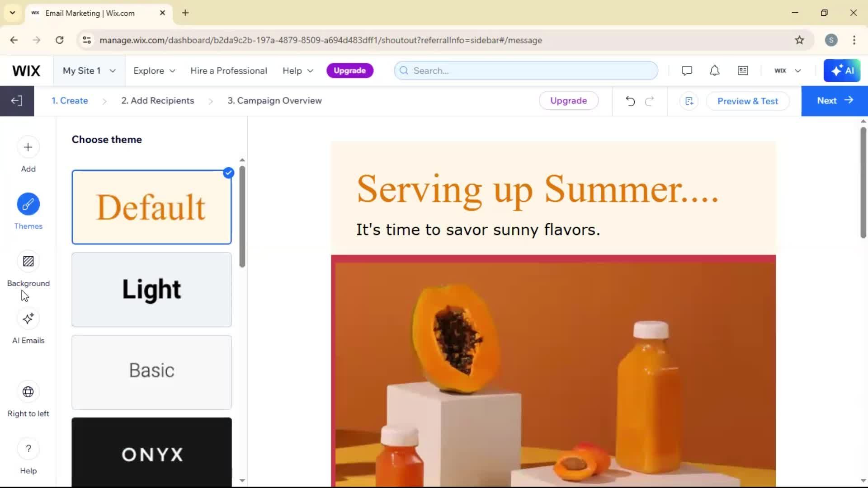Viewport: 868px width, 488px height.
Task: Open editor Help question mark icon
Action: [28, 449]
